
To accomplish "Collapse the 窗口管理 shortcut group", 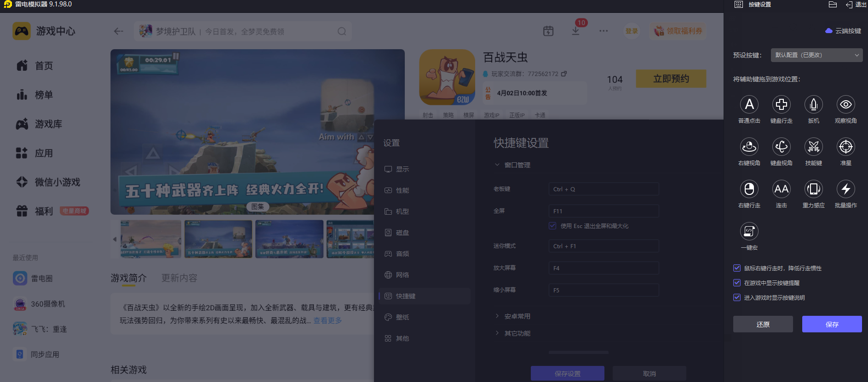I will pyautogui.click(x=512, y=165).
